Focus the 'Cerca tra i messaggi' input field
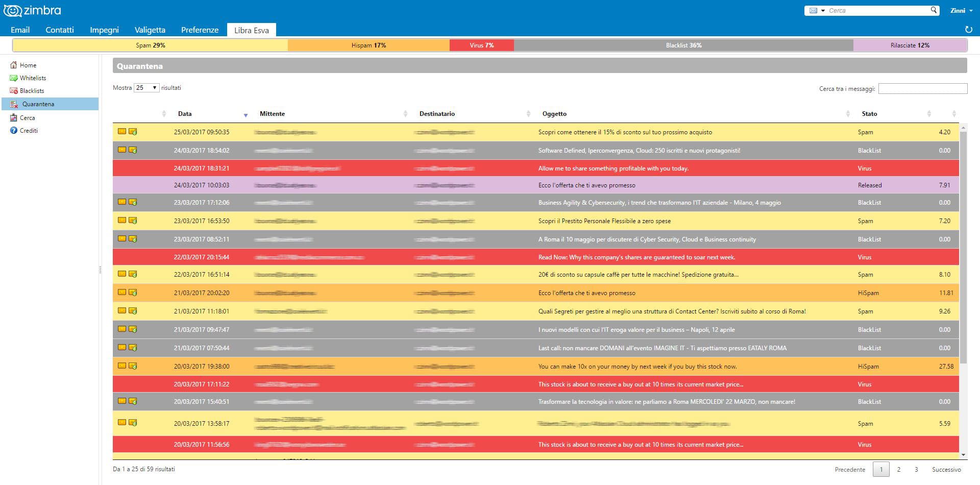Viewport: 980px width, 485px height. tap(923, 89)
